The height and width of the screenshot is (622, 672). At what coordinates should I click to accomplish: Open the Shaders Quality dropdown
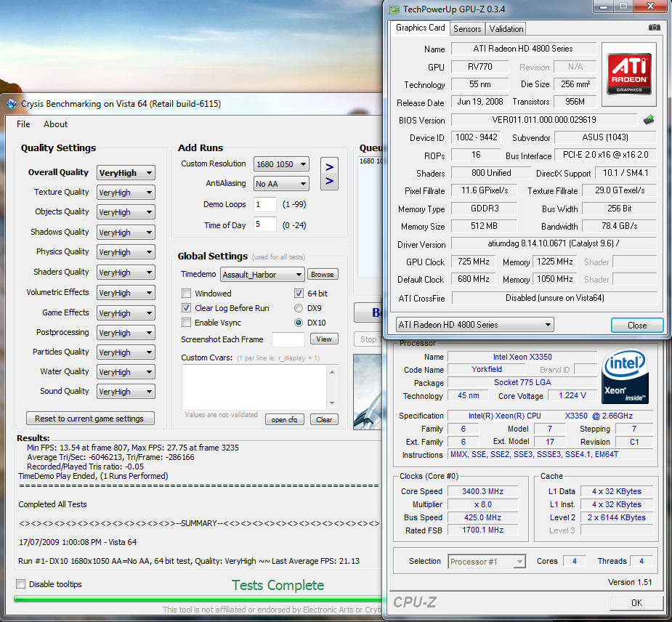tap(126, 272)
